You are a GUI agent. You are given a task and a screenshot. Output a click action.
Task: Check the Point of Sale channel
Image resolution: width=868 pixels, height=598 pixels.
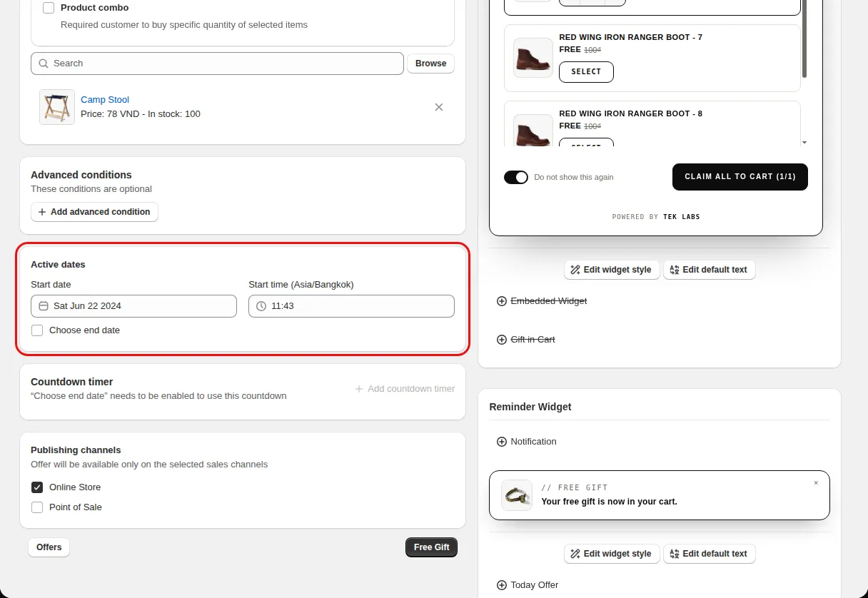(x=37, y=507)
